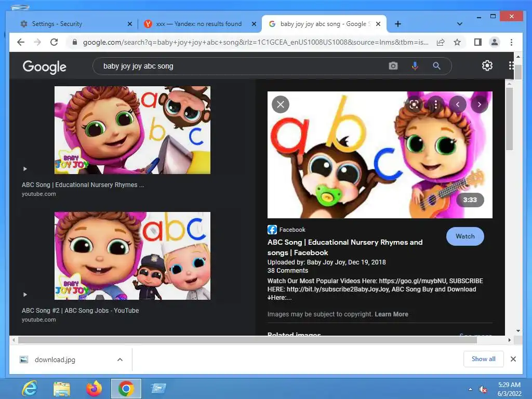Show hidden tray icons arrow
This screenshot has height=399, width=532.
pyautogui.click(x=470, y=389)
